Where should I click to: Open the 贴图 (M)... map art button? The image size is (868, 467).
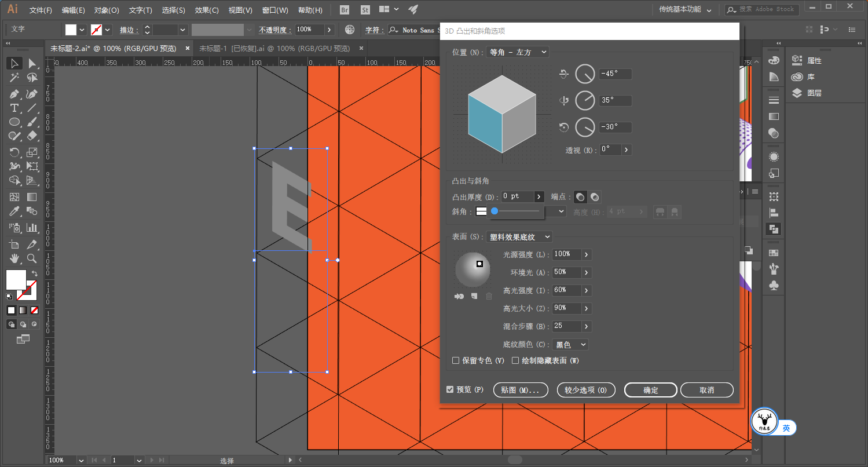coord(521,390)
